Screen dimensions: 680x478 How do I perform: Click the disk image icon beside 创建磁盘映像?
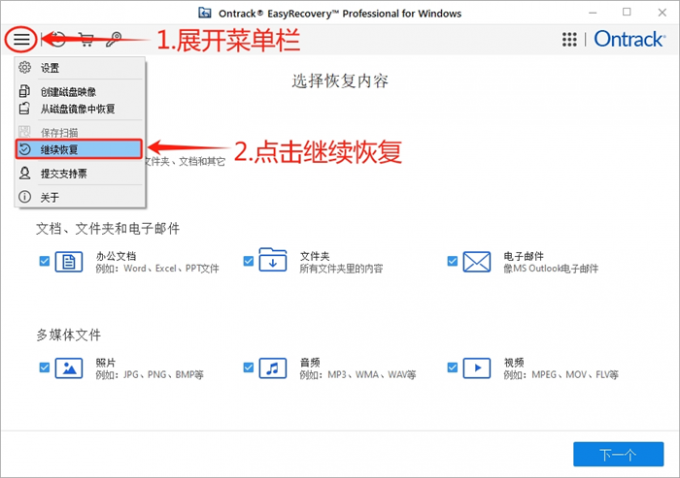(24, 91)
